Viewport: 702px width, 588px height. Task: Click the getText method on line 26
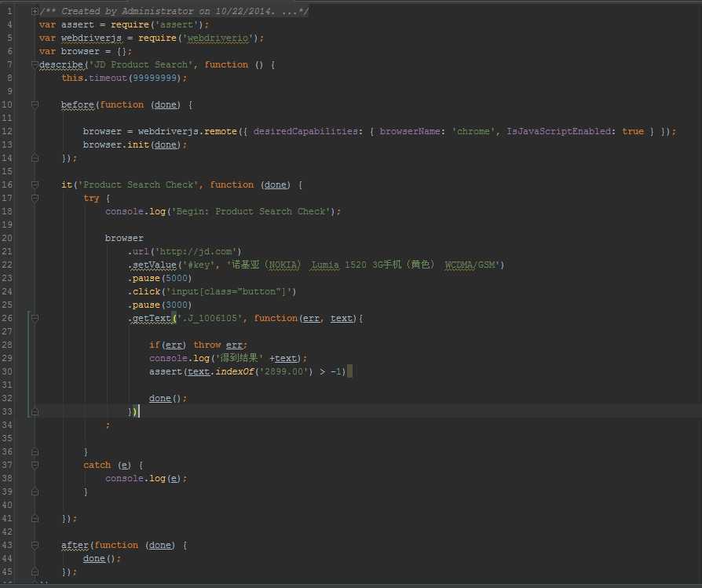[x=152, y=318]
